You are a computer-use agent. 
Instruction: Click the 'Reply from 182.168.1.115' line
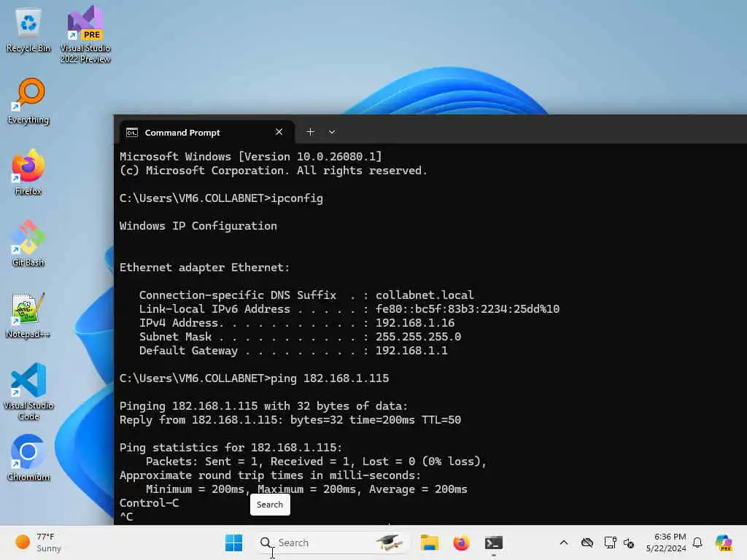290,420
